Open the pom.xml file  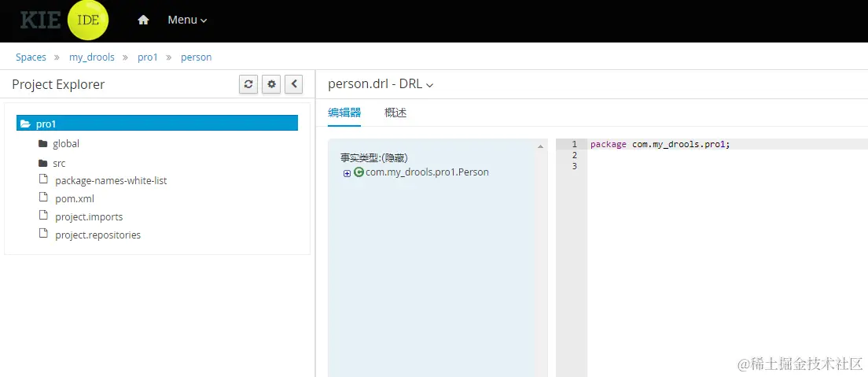tap(75, 199)
